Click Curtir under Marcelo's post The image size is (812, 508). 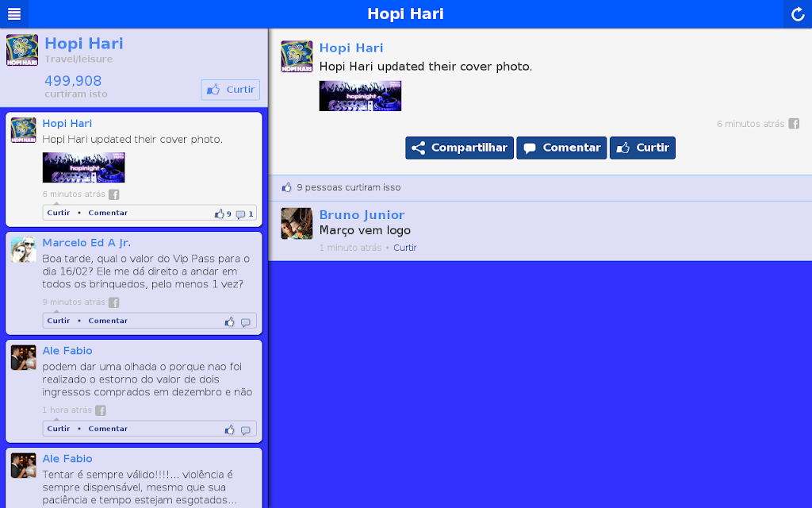click(59, 321)
